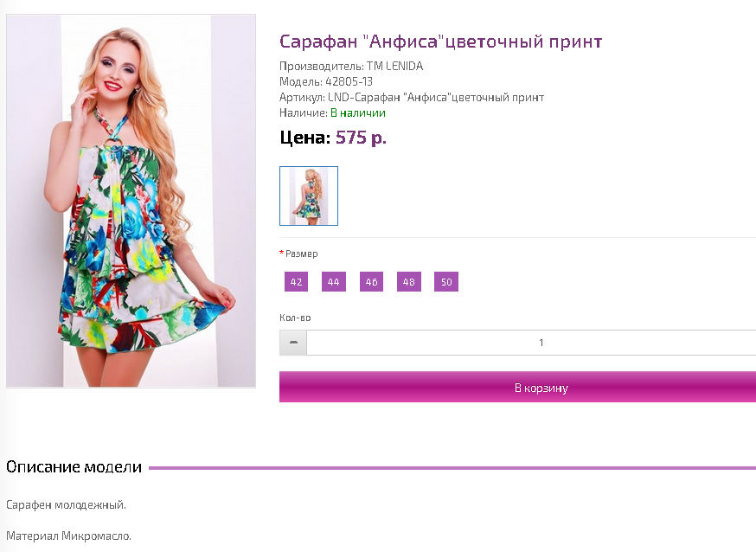This screenshot has width=756, height=552.
Task: Choose size 44
Action: click(334, 282)
